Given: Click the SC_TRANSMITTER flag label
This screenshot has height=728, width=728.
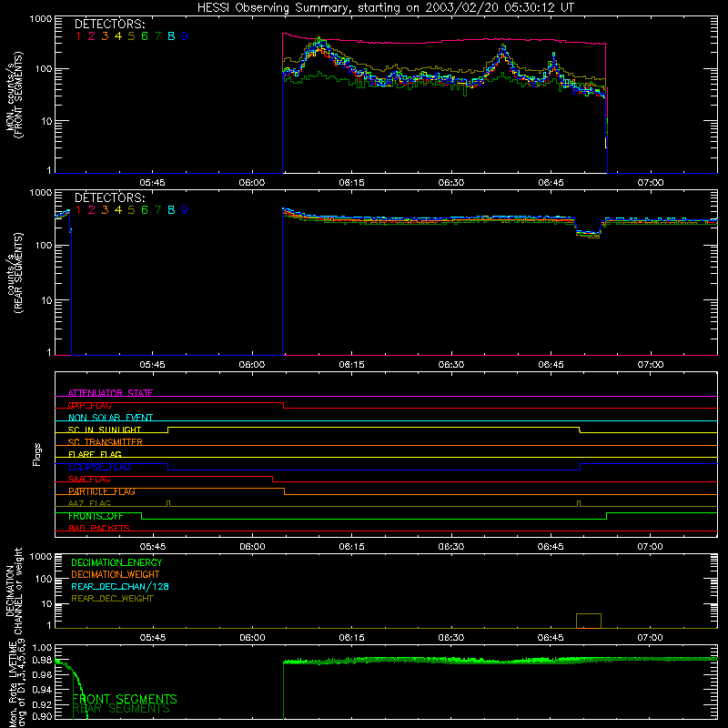Looking at the screenshot, I should tap(105, 442).
